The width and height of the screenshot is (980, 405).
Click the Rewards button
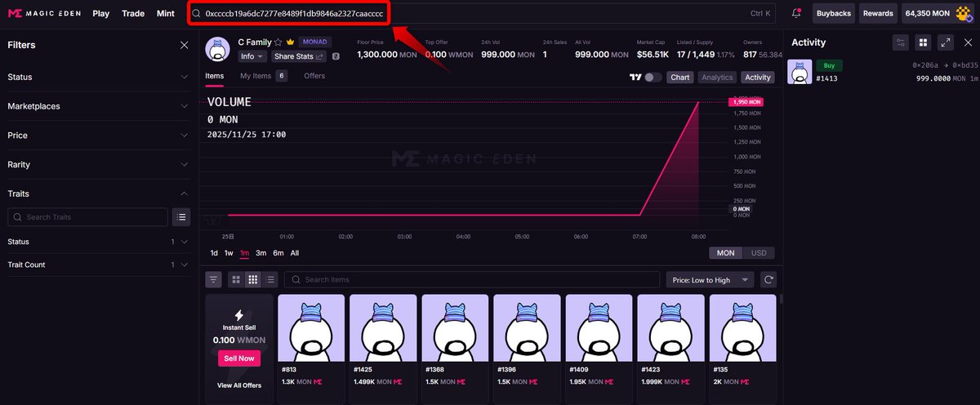coord(878,14)
